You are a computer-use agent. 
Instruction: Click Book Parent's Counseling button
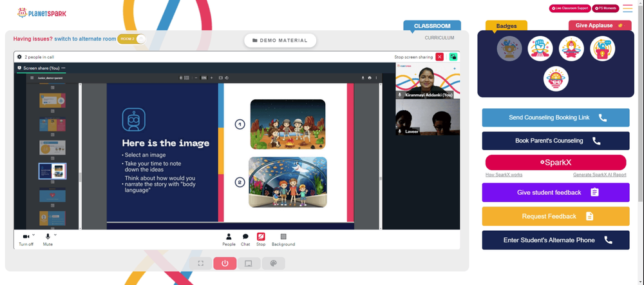[x=555, y=141]
